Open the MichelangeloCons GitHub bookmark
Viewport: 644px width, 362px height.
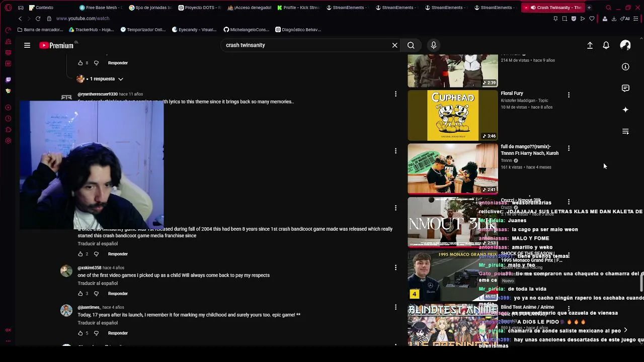(247, 30)
